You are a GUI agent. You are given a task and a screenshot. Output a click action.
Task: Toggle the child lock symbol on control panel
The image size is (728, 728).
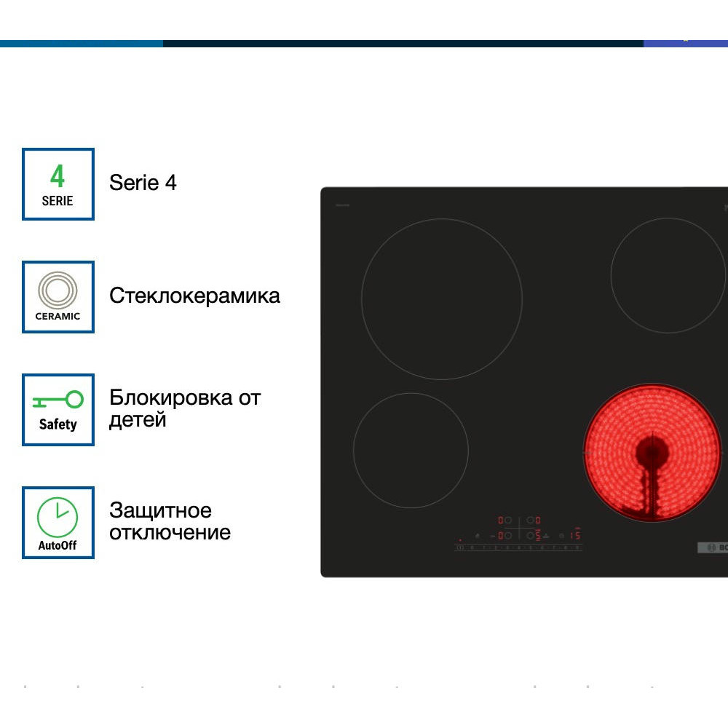coord(477,536)
